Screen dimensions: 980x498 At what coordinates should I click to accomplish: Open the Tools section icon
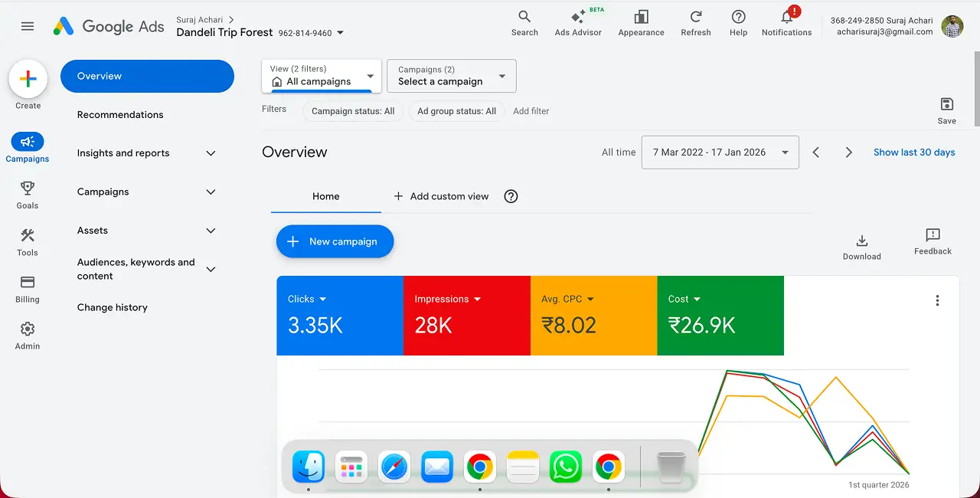point(27,241)
